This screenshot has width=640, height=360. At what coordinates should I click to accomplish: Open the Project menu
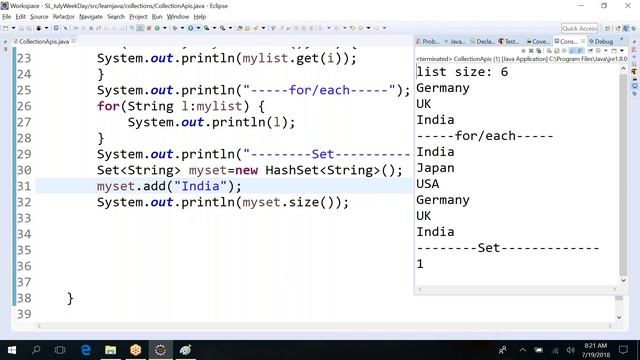(x=138, y=17)
